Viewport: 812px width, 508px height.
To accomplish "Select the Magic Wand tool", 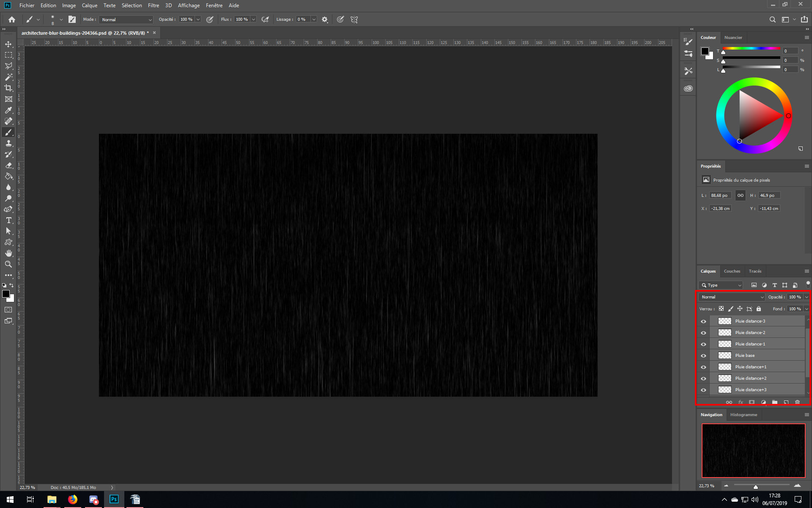I will click(x=8, y=77).
